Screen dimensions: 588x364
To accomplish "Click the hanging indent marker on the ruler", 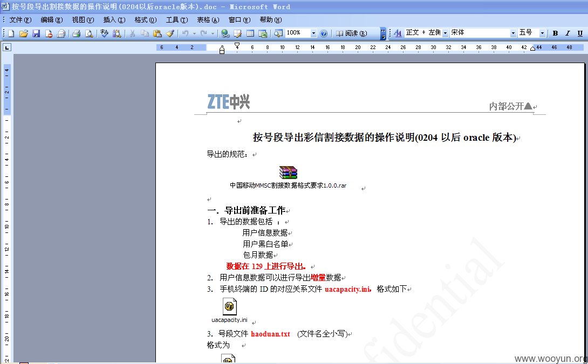I will coord(222,49).
